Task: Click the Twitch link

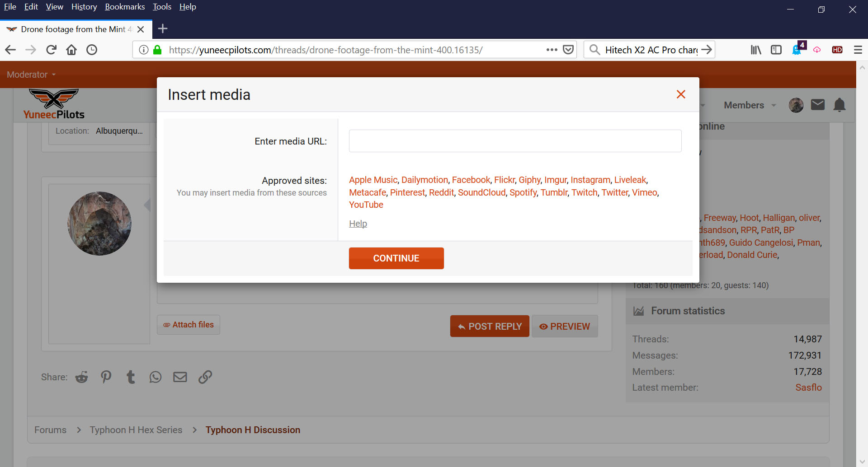Action: (584, 192)
